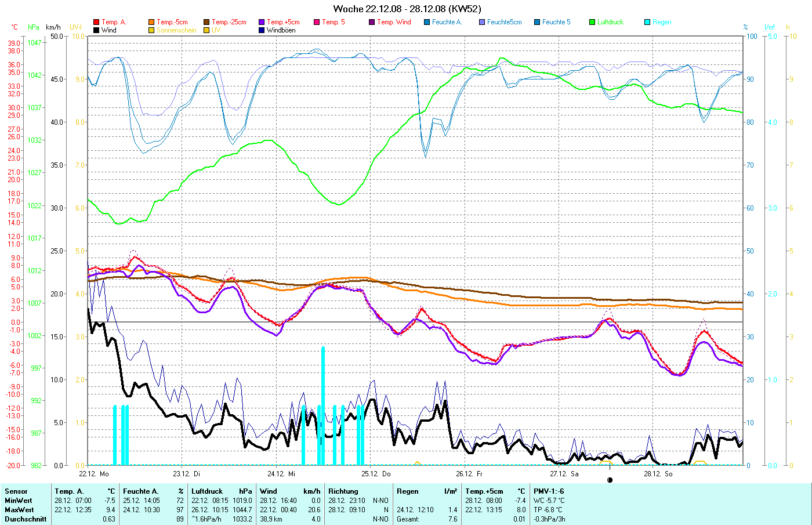Click the brown Temp.-25cm legend swatch
This screenshot has width=812, height=525.
tap(206, 22)
